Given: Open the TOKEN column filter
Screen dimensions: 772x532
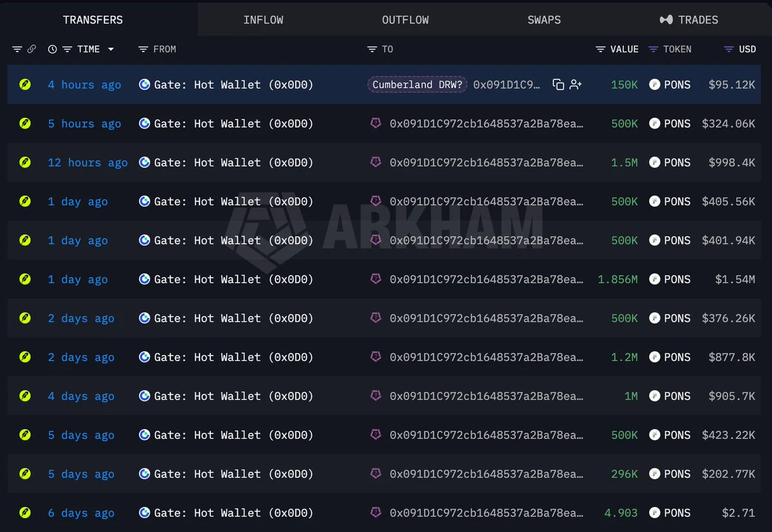Looking at the screenshot, I should tap(654, 50).
